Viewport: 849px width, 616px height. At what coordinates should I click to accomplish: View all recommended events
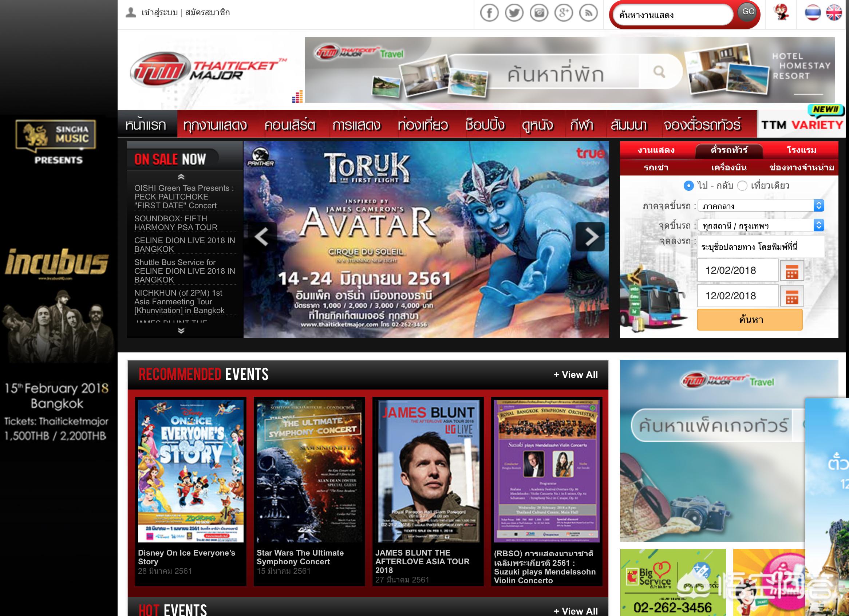click(576, 375)
